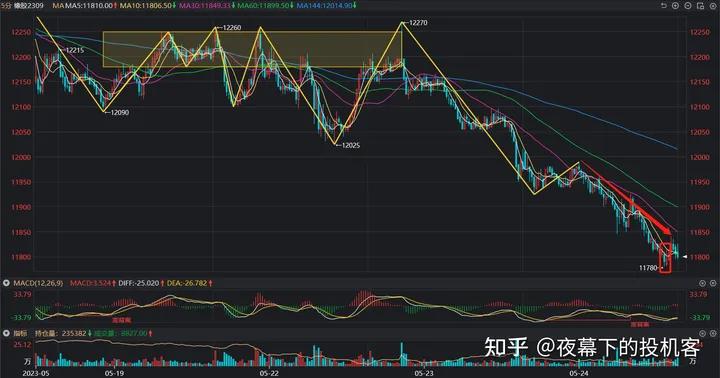Click the 2023-05 date on time axis
Viewport: 720px width, 378px height.
pos(36,373)
